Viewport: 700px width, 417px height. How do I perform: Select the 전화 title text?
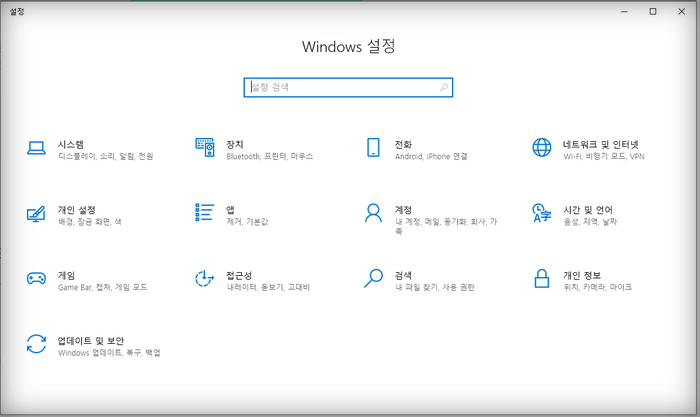pos(403,144)
